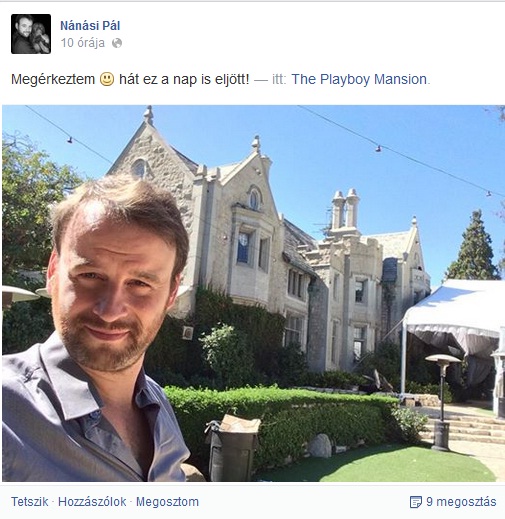The image size is (505, 519).
Task: Click the man's gray shirt in the photo
Action: click(x=87, y=423)
